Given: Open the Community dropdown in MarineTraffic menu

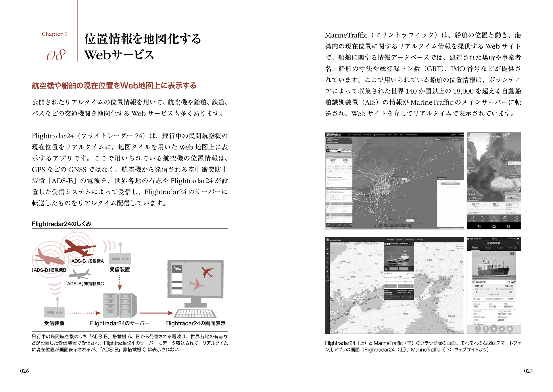Looking at the screenshot, I should tap(410, 240).
